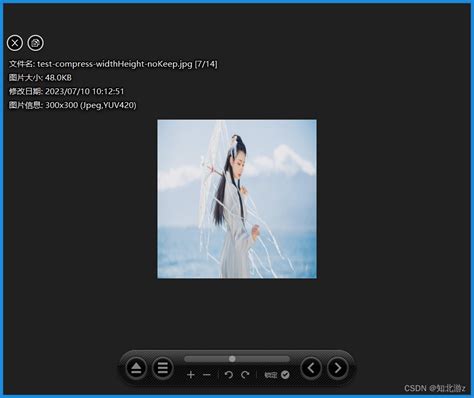Click the zoom slider track's right end

click(x=287, y=359)
